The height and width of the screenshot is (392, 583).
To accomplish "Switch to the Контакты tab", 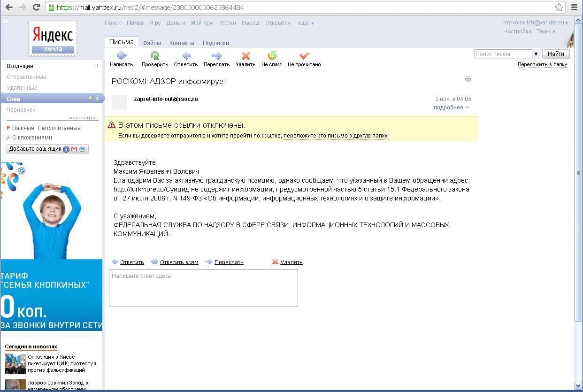I will point(182,43).
